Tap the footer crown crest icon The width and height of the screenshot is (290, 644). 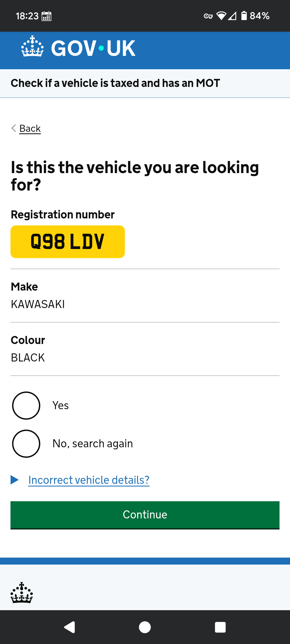(21, 593)
